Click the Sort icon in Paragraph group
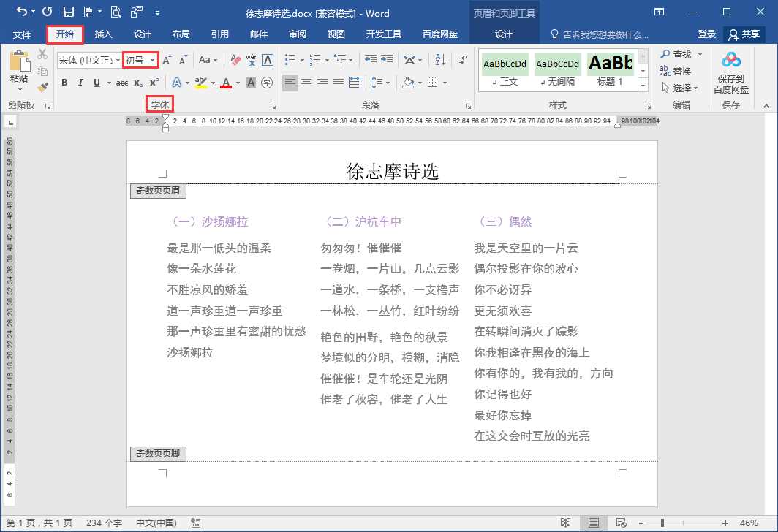This screenshot has height=532, width=778. tap(440, 60)
